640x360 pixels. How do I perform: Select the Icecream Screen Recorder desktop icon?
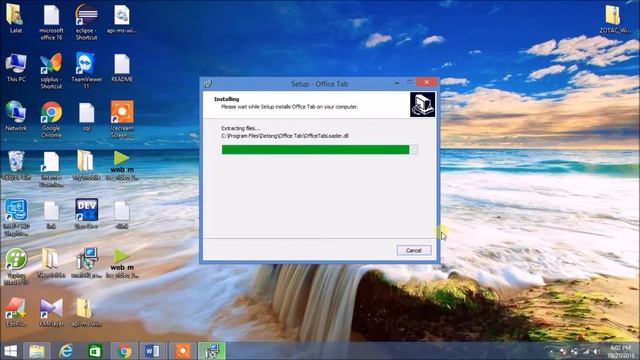click(122, 120)
